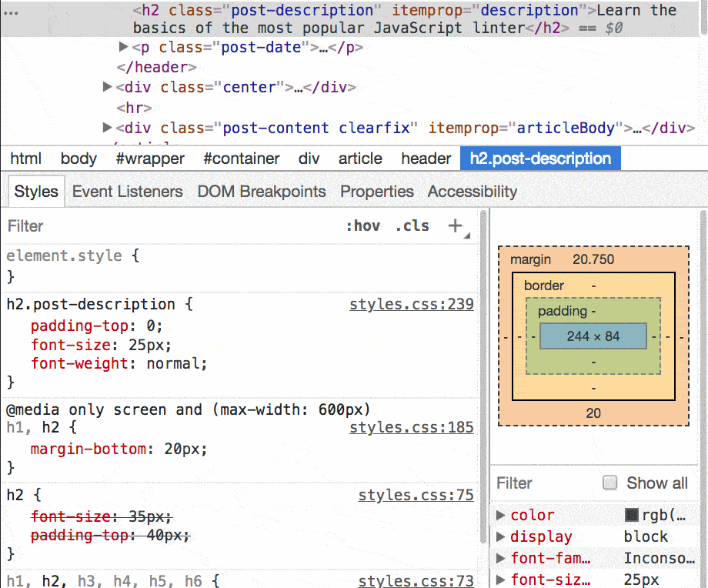The height and width of the screenshot is (588, 708).
Task: Open the styles.css:75 source link
Action: click(x=416, y=495)
